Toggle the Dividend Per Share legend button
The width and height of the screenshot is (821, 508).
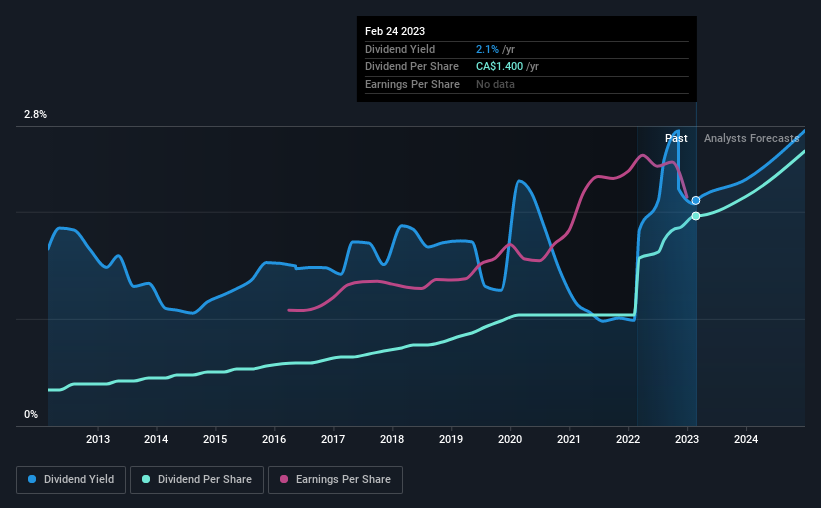[197, 480]
